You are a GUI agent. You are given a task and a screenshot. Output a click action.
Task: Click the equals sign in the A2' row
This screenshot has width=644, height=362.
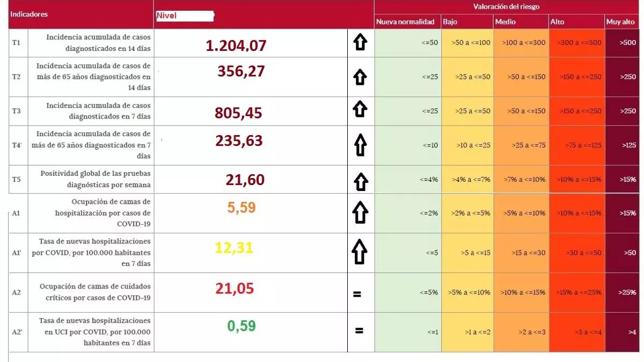359,331
